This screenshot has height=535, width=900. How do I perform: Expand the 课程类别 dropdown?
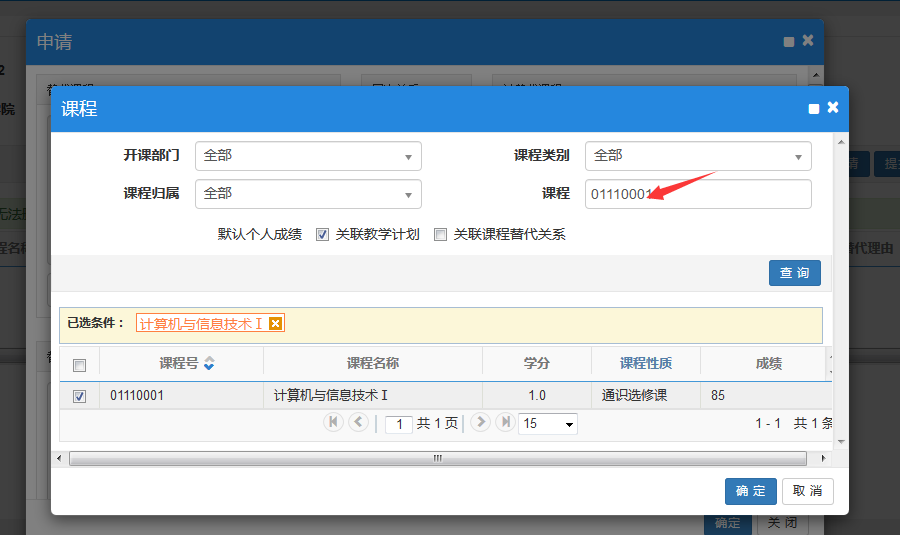[x=698, y=156]
